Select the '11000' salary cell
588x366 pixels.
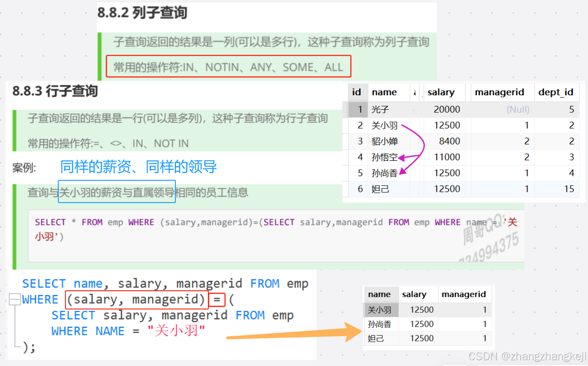(444, 157)
